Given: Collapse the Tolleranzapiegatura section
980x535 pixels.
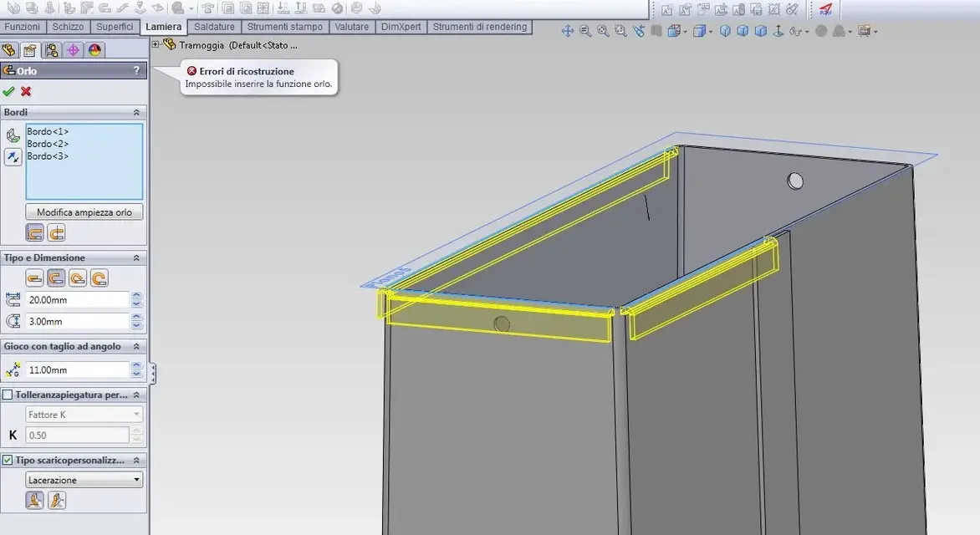Looking at the screenshot, I should 136,395.
